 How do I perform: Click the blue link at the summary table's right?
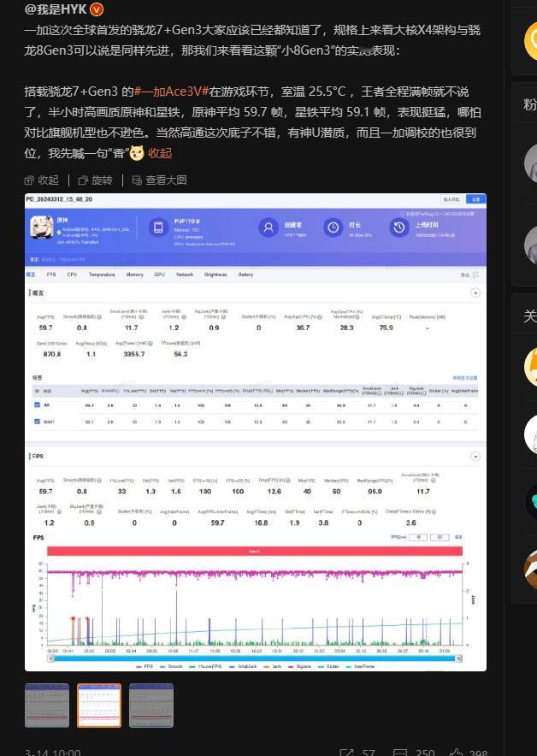pos(464,378)
